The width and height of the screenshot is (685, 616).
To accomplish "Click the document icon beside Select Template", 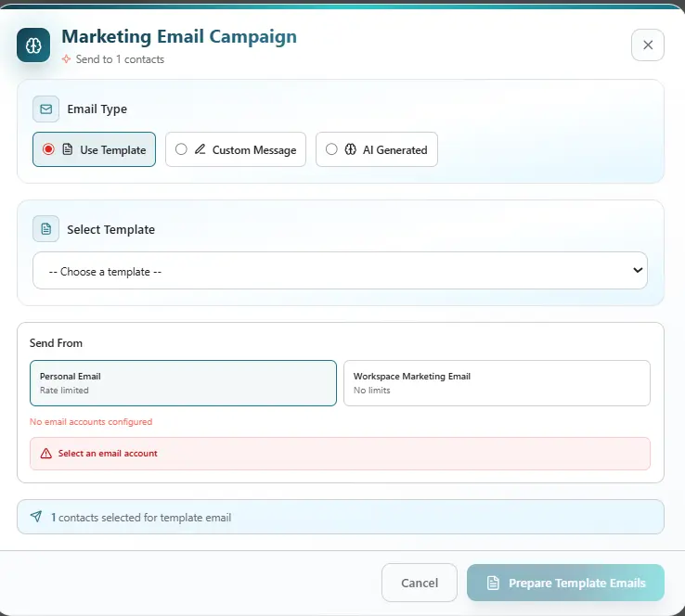I will click(x=45, y=229).
